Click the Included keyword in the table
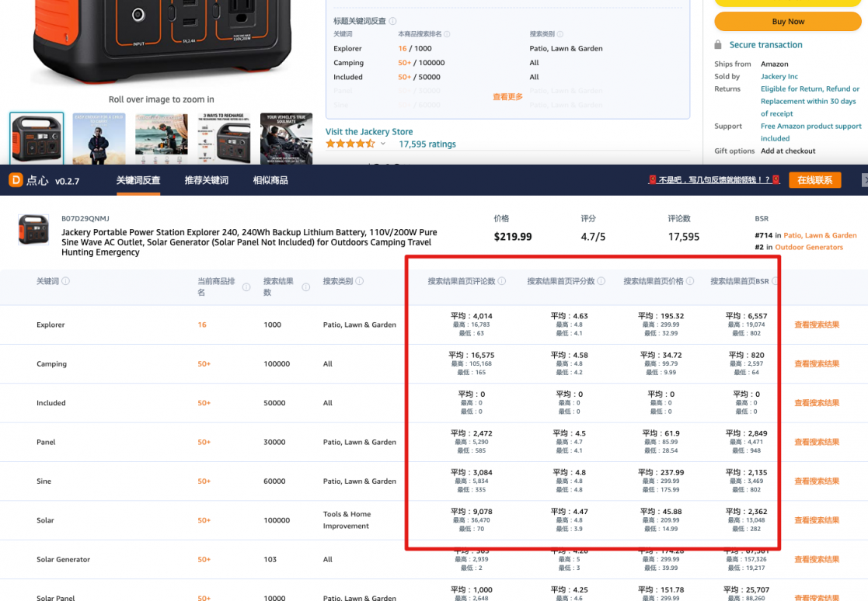Image resolution: width=868 pixels, height=601 pixels. coord(51,403)
